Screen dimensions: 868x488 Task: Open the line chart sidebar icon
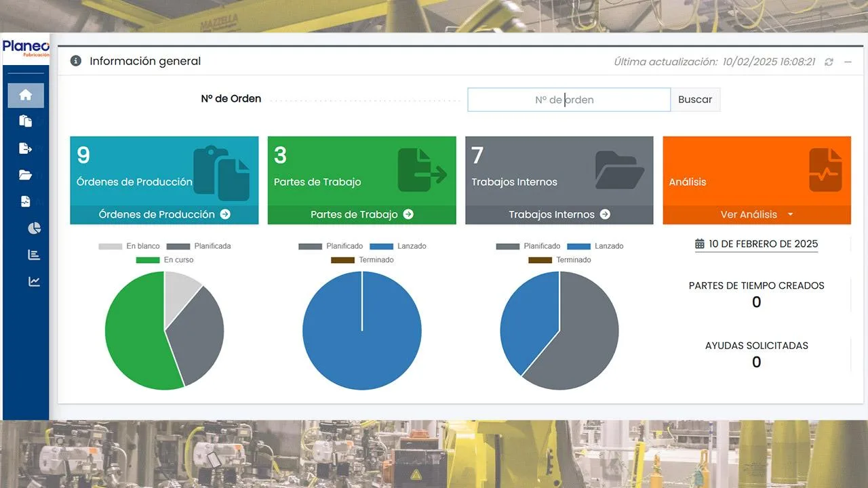34,281
